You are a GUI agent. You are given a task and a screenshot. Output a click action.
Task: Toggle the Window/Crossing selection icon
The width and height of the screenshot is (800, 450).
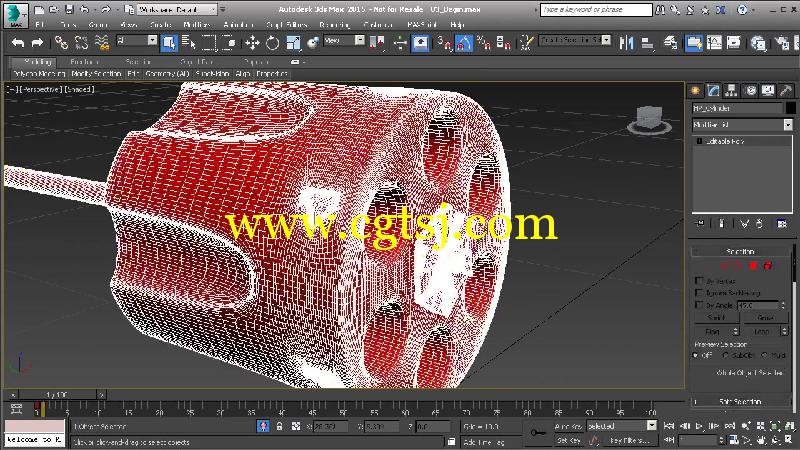pos(229,43)
